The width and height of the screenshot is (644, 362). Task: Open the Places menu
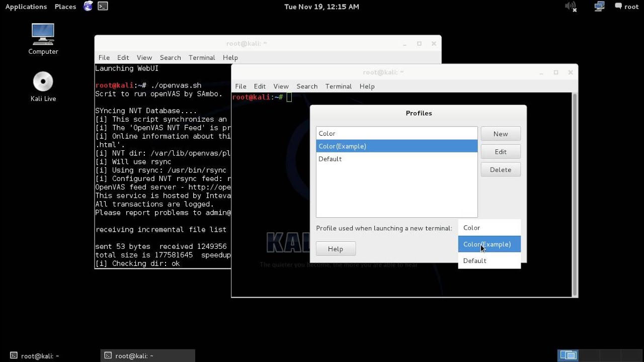point(65,7)
